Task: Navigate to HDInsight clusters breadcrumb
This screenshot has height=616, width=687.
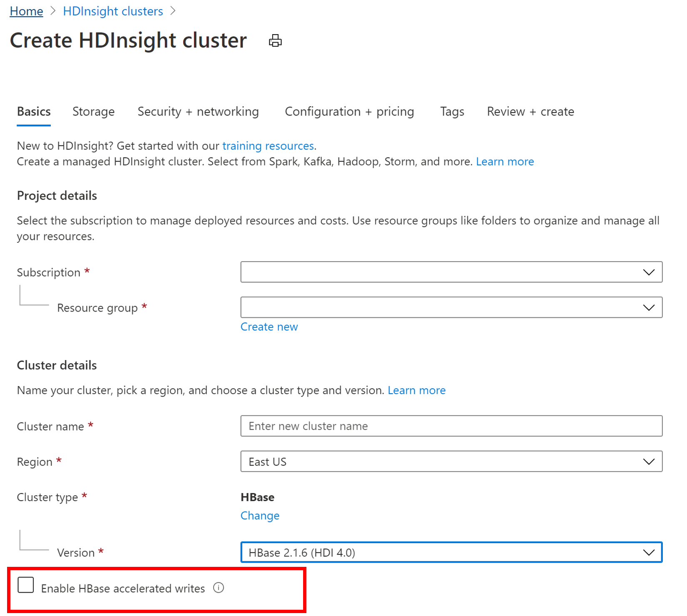Action: (x=113, y=11)
